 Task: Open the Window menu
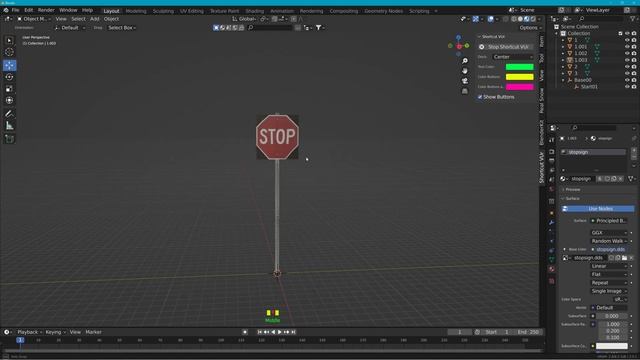(x=68, y=10)
